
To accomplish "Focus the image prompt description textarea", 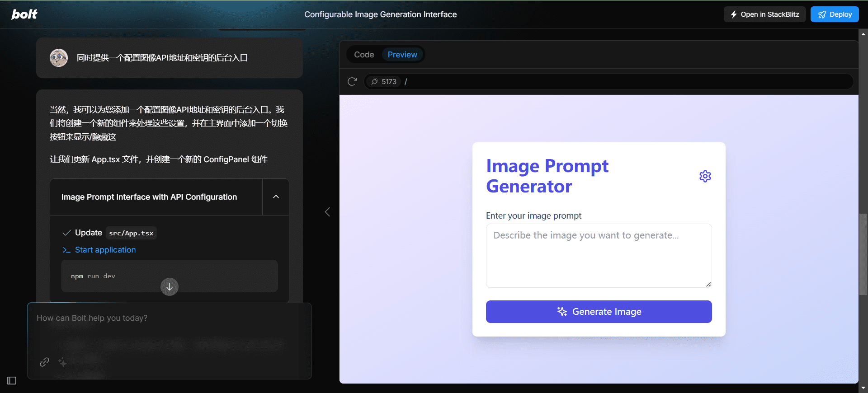I will tap(599, 255).
